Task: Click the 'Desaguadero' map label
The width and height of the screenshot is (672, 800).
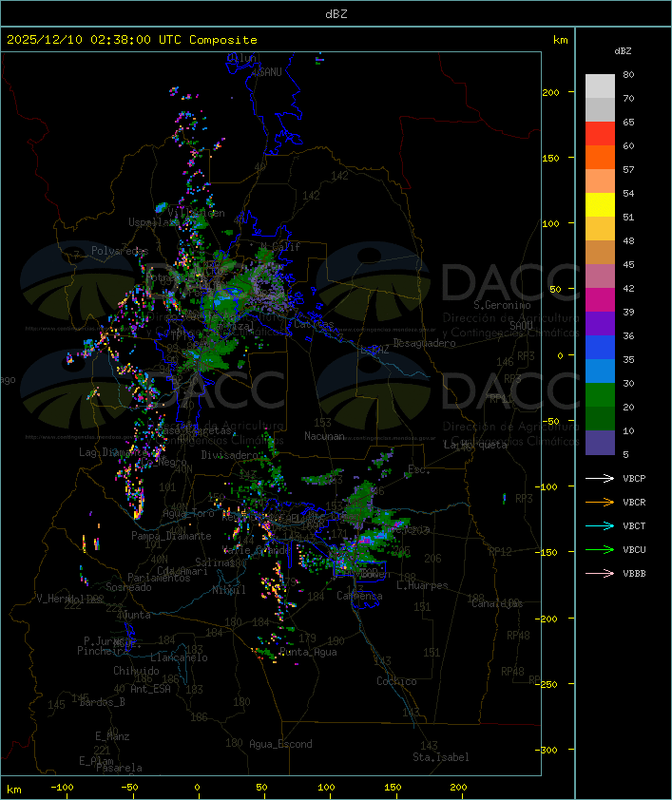Action: (x=424, y=343)
